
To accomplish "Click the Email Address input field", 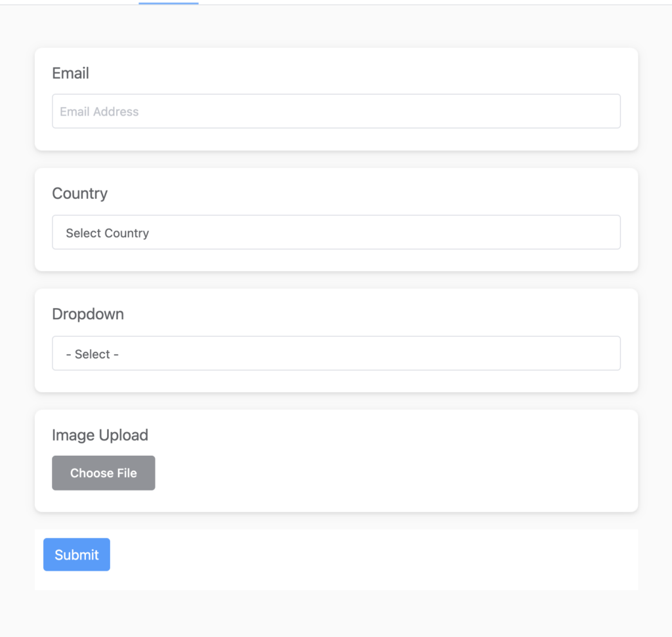I will click(336, 111).
